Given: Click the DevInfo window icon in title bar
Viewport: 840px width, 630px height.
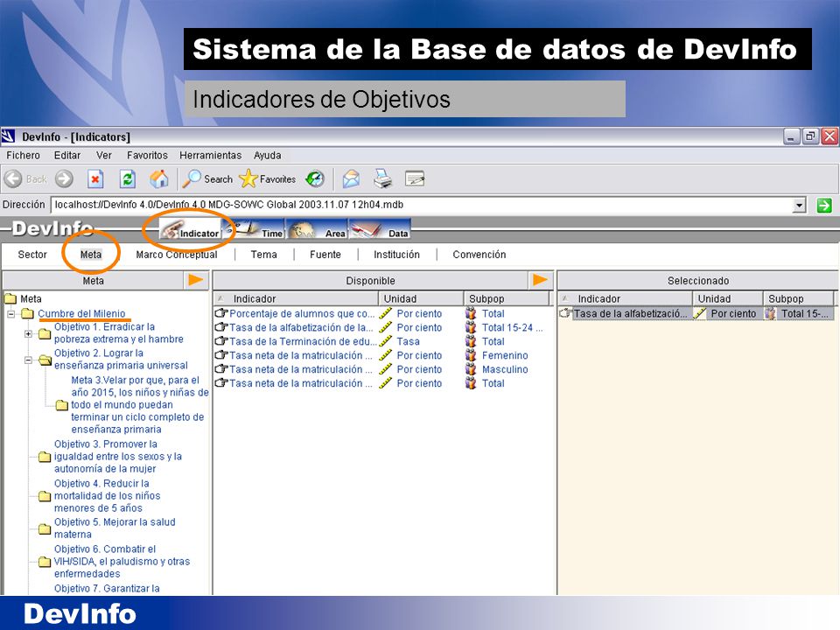Looking at the screenshot, I should 8,137.
